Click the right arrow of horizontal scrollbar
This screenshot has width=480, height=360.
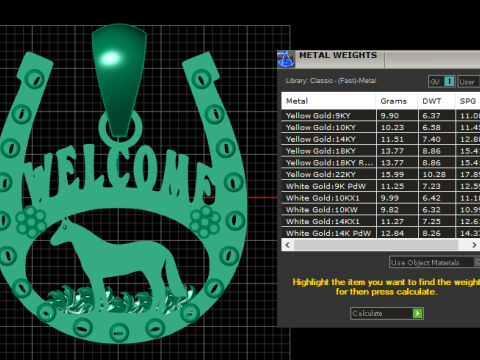pos(474,245)
